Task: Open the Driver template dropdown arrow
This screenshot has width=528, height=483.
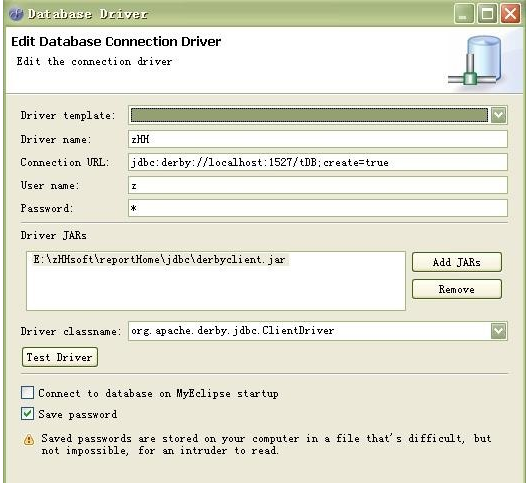Action: (x=498, y=115)
